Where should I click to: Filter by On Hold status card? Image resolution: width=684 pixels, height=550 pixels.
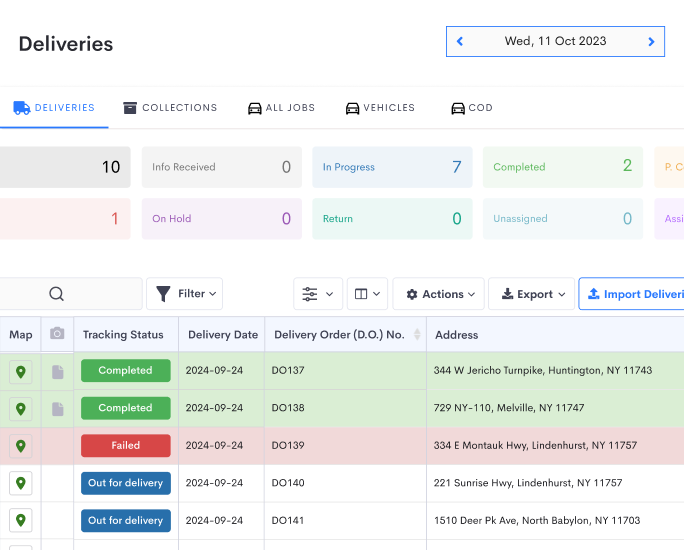(222, 219)
